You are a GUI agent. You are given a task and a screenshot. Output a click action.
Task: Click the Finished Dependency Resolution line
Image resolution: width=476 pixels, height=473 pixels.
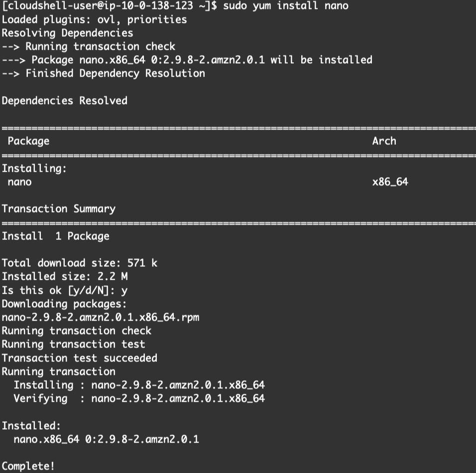103,74
